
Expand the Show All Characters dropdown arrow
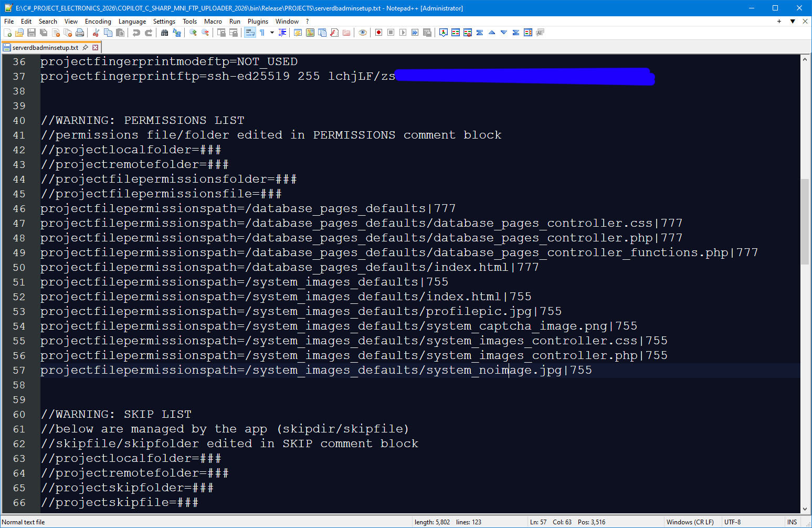(x=272, y=33)
